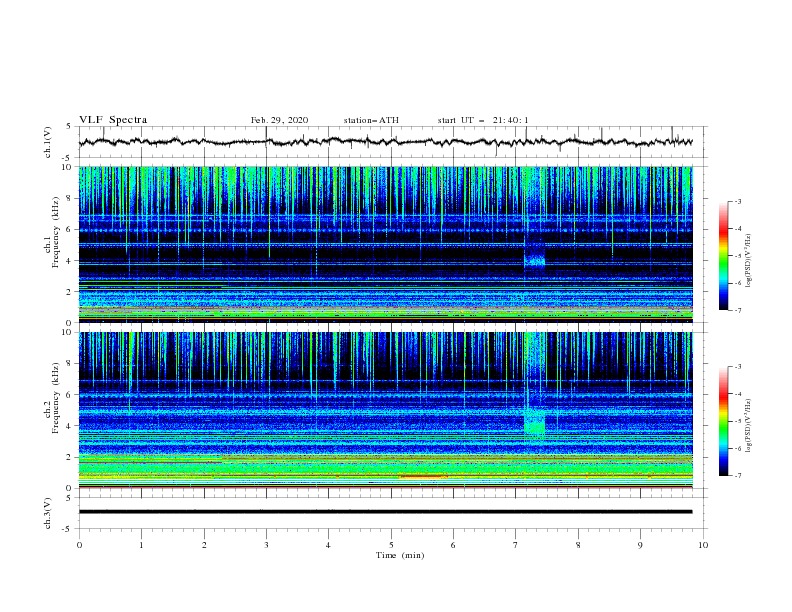Screen dimensions: 792x612
Task: Click the ch.1 voltage waveform trace
Action: (385, 142)
